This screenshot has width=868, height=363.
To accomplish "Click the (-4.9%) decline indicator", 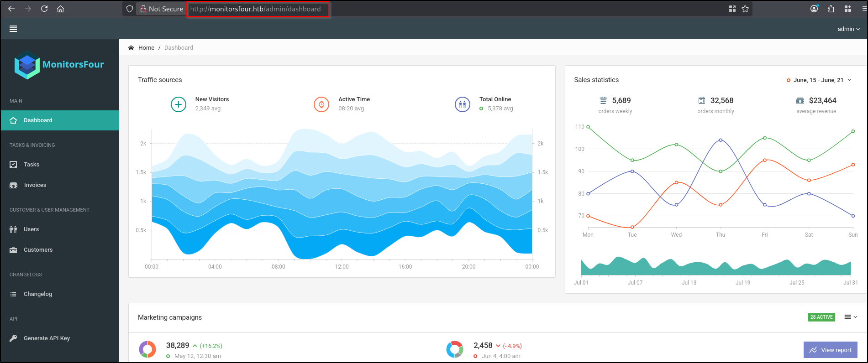I will [x=512, y=346].
